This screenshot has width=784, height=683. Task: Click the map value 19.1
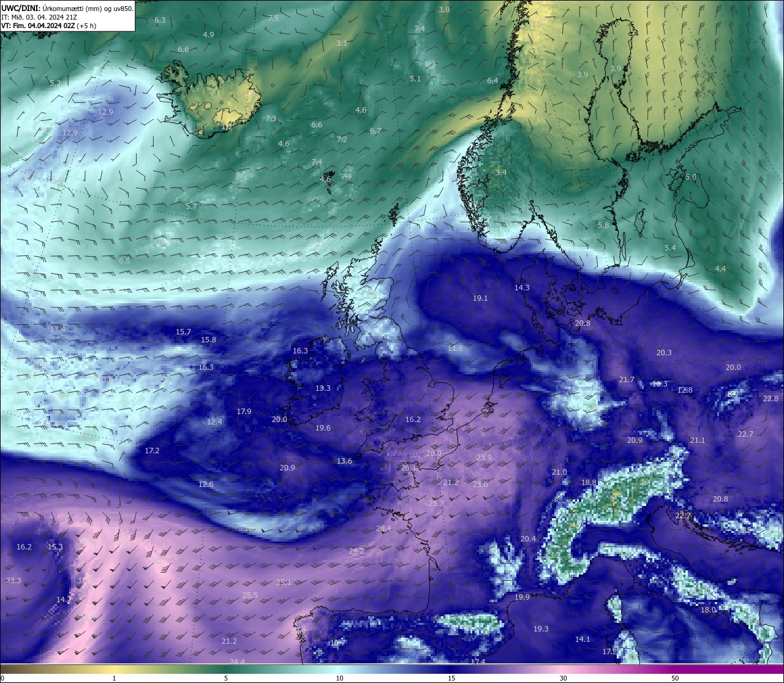click(480, 298)
